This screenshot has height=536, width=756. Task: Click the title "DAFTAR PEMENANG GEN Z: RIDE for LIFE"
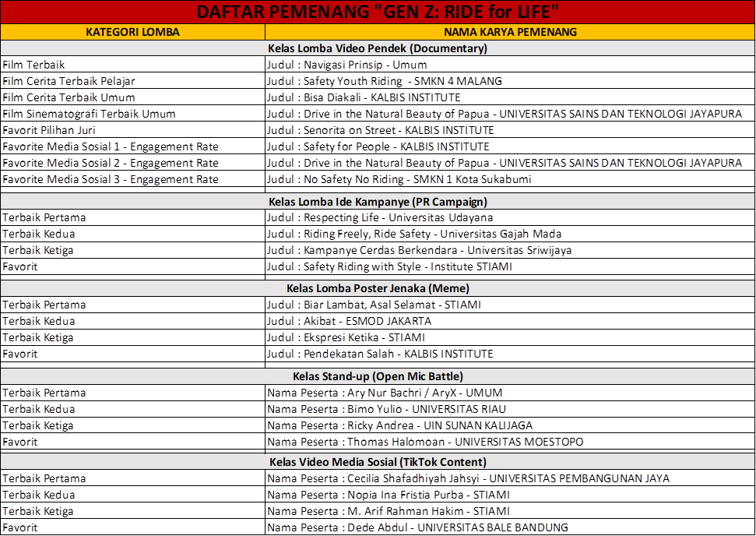[378, 12]
